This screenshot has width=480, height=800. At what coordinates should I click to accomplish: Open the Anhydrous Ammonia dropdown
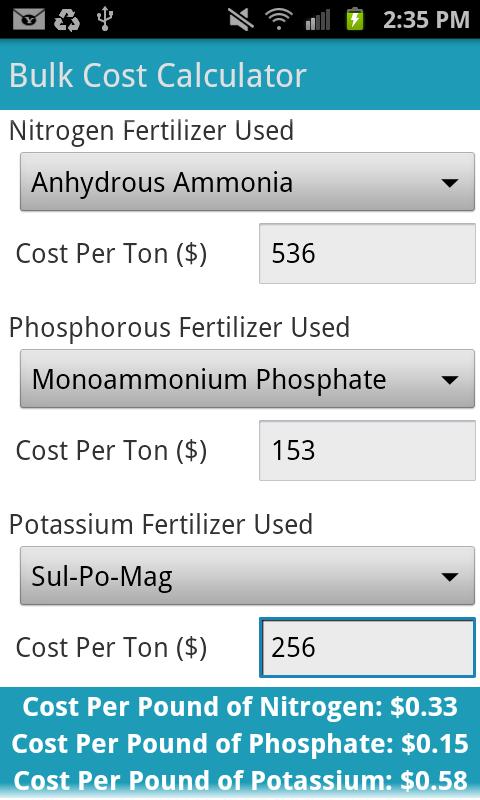[x=247, y=182]
